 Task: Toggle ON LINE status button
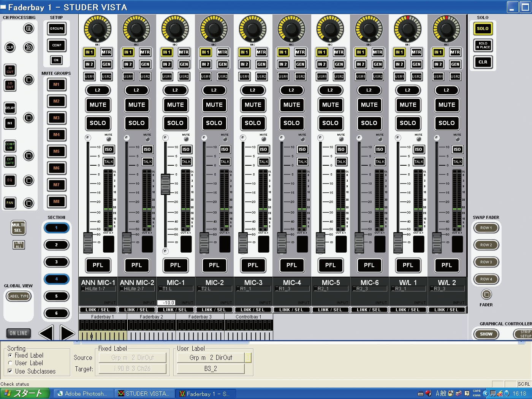[18, 333]
